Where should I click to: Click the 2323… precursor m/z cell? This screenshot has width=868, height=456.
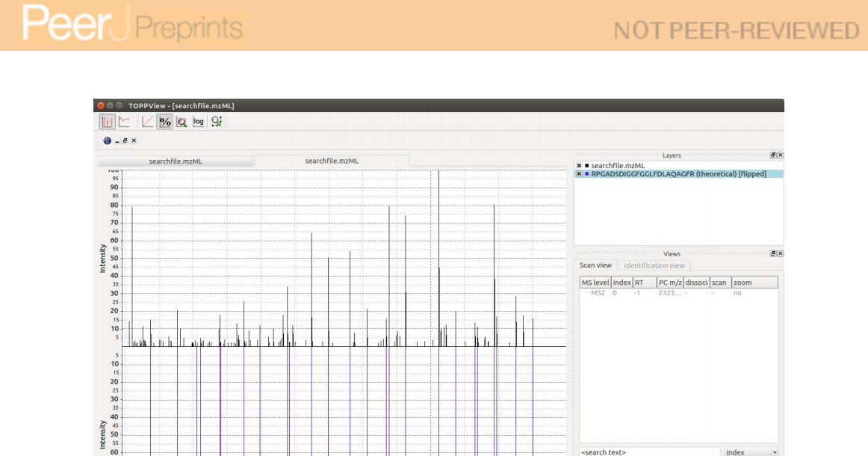[x=670, y=293]
